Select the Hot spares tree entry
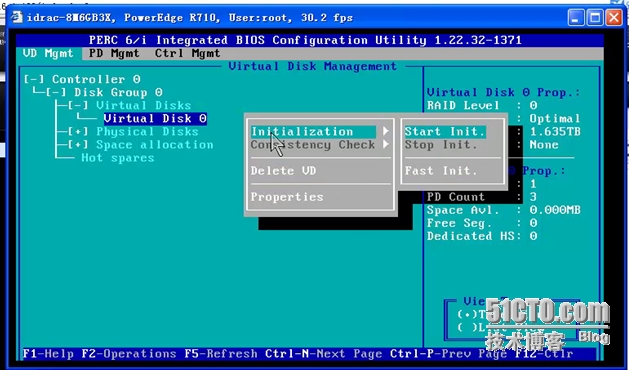The height and width of the screenshot is (370, 629). point(118,158)
